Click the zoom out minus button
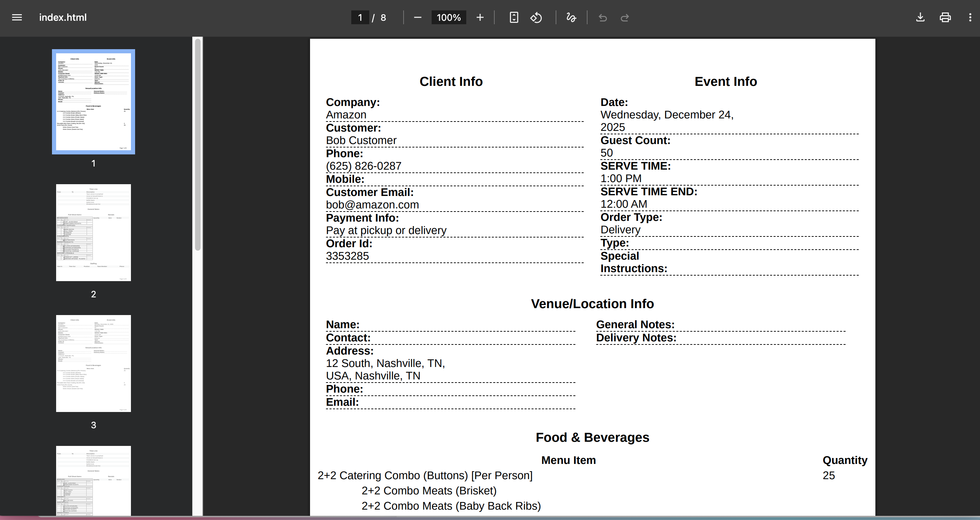 [417, 18]
